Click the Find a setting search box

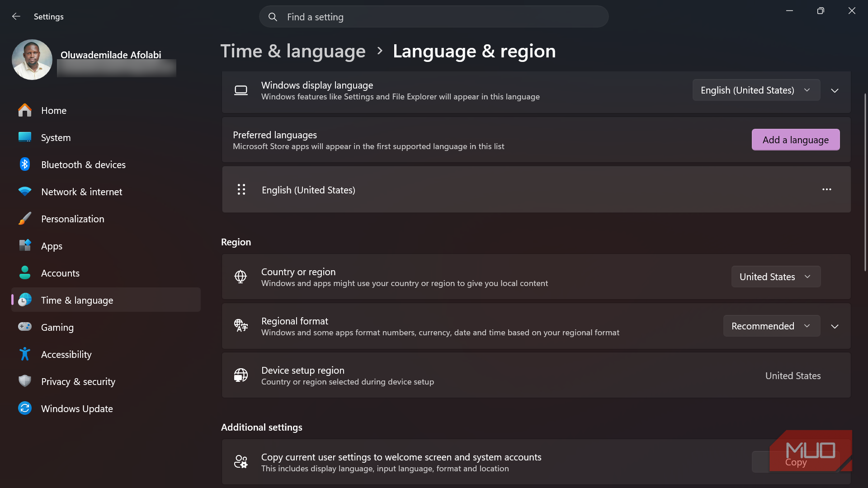434,17
